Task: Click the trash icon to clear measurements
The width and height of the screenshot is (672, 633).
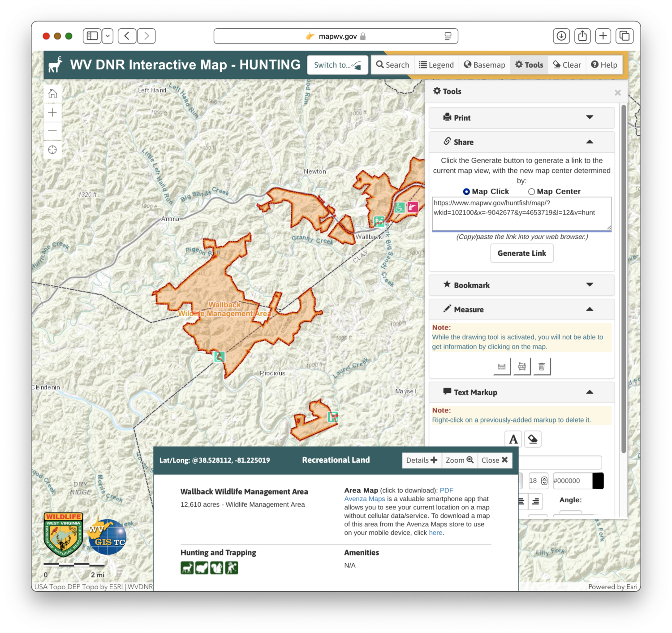Action: (x=542, y=366)
